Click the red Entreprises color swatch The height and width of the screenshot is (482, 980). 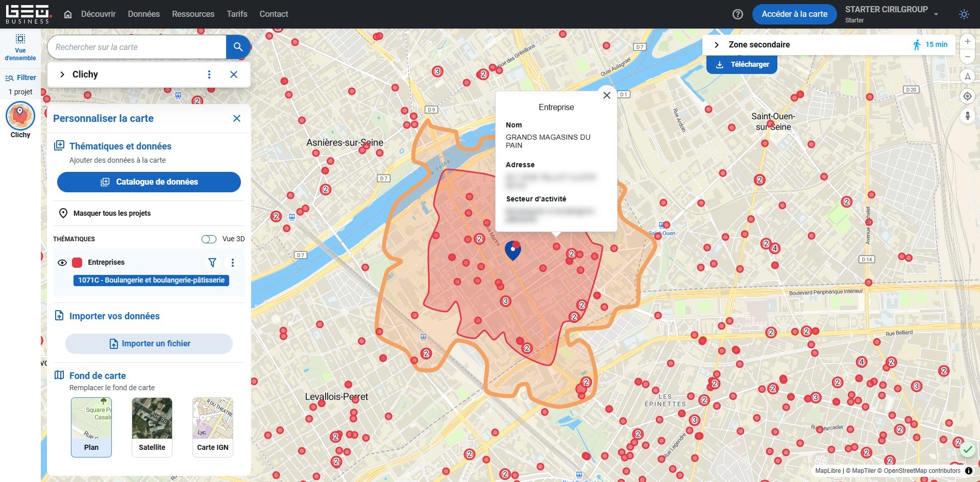77,263
